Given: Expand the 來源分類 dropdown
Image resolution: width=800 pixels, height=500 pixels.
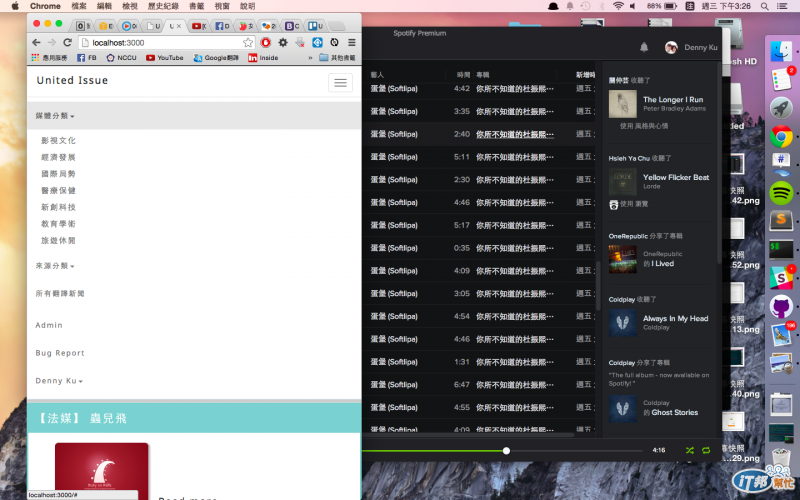Looking at the screenshot, I should click(55, 266).
